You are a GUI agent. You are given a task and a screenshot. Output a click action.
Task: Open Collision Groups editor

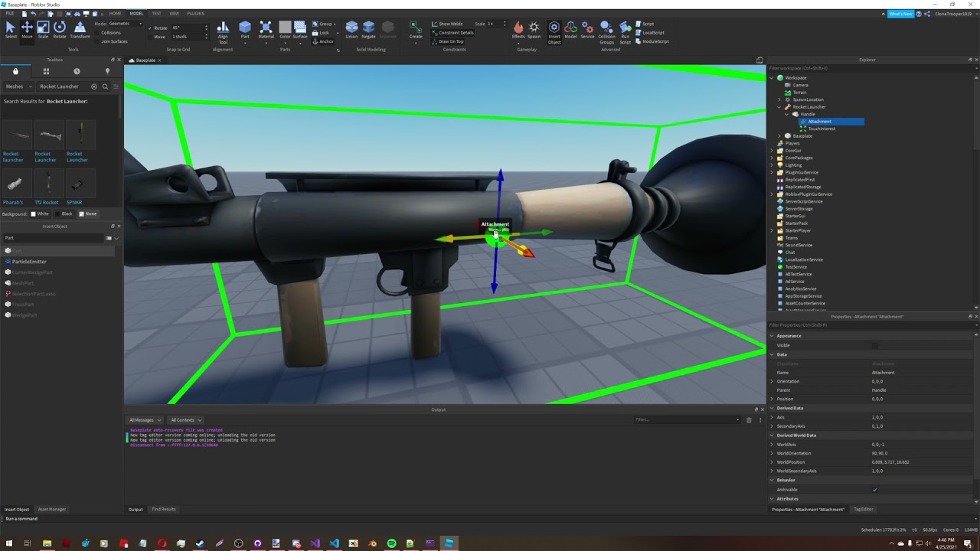(x=606, y=33)
